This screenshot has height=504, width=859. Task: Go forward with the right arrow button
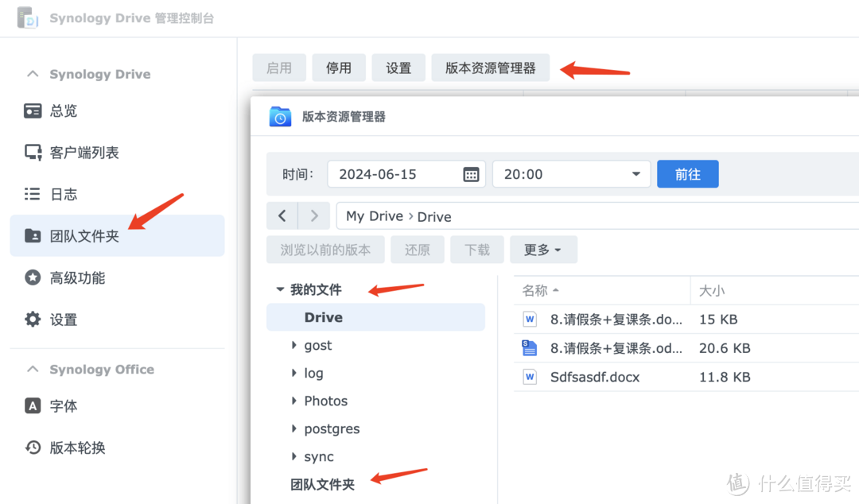pos(314,216)
